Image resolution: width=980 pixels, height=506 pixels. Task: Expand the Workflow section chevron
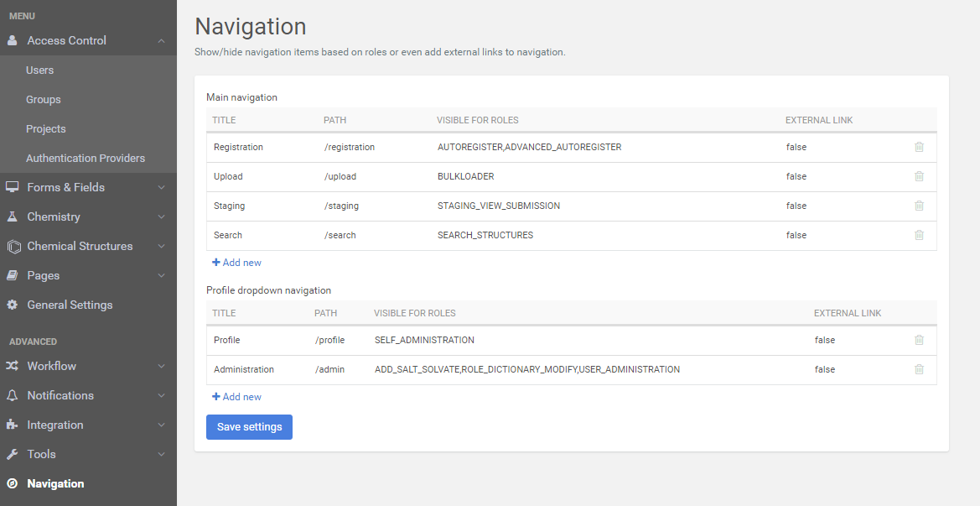tap(161, 366)
